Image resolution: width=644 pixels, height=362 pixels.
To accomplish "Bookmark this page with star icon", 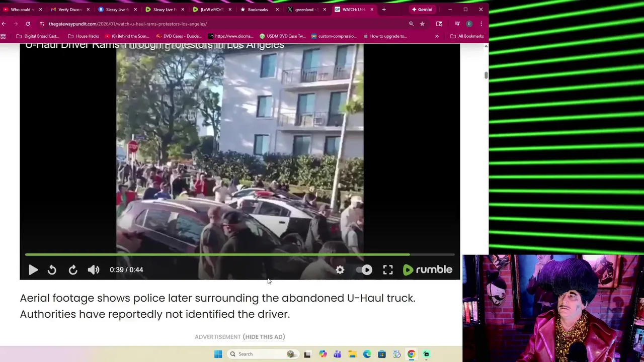I will [422, 24].
